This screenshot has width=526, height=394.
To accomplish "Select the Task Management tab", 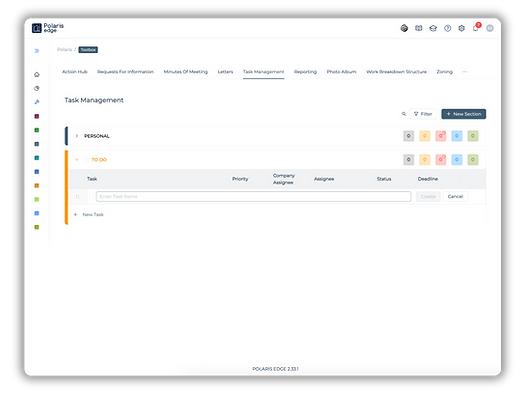I will [x=264, y=72].
